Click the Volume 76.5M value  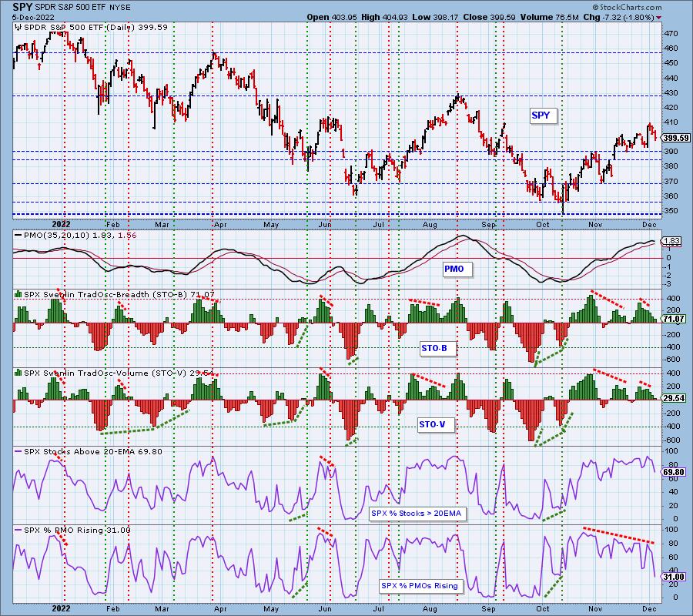pos(549,17)
